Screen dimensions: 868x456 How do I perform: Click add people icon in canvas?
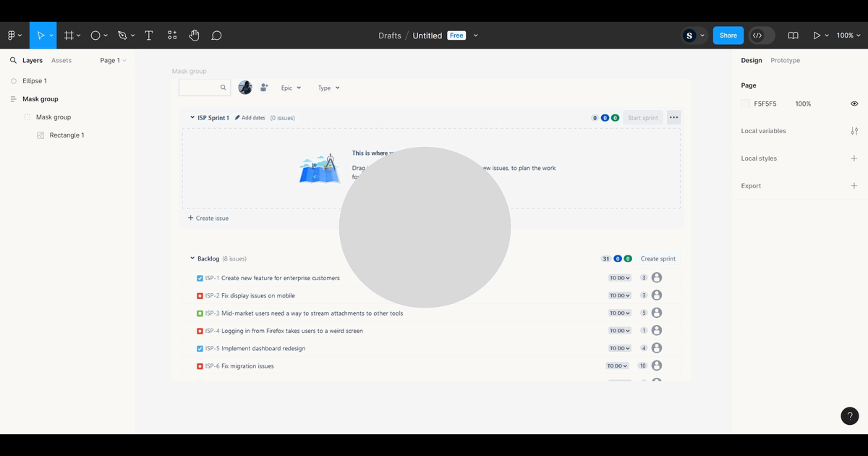coord(264,88)
